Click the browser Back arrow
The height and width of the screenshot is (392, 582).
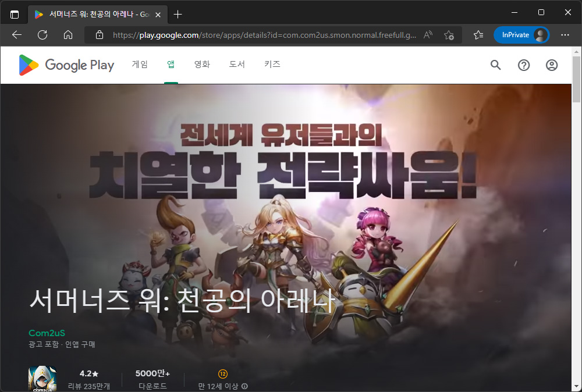[17, 35]
